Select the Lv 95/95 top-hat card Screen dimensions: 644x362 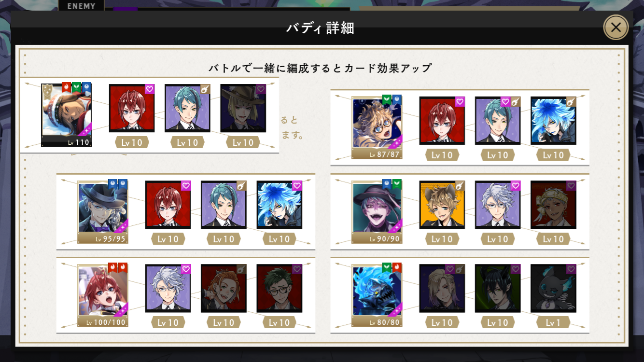103,212
